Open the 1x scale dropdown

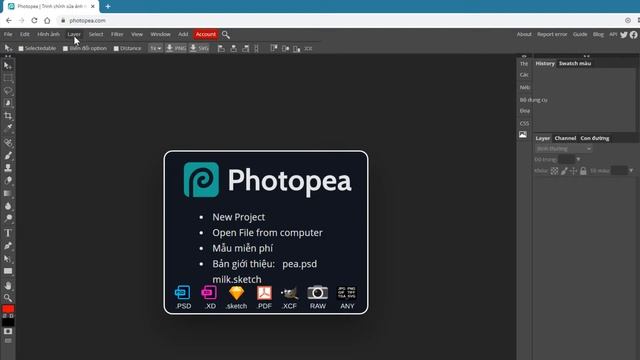tap(156, 49)
